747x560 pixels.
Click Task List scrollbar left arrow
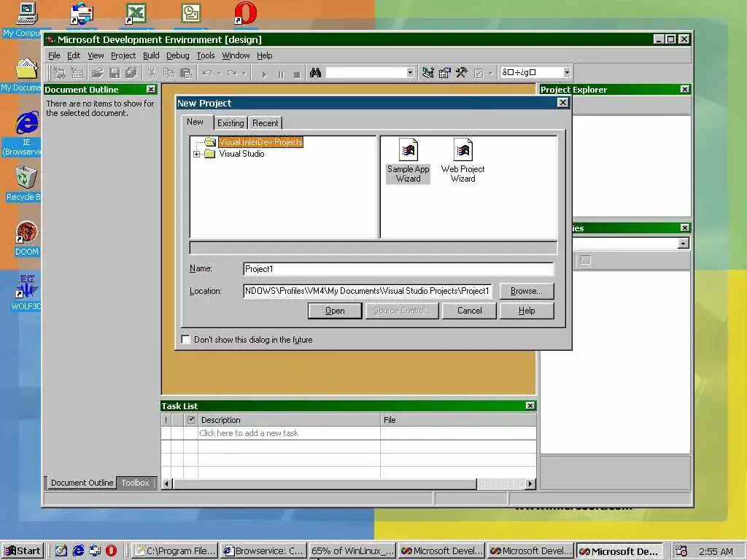166,483
